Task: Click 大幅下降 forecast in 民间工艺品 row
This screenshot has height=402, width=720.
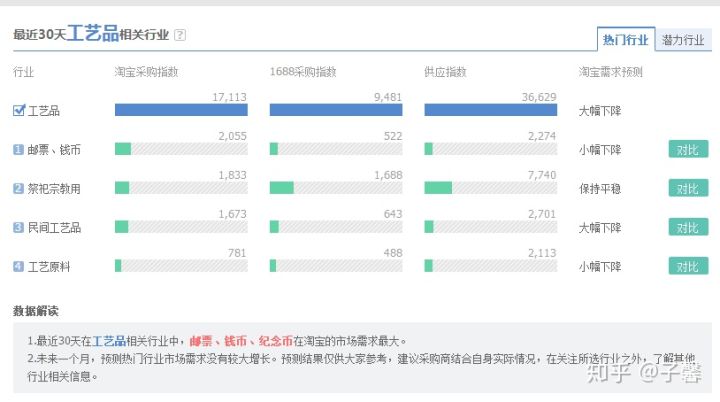Action: pos(600,228)
